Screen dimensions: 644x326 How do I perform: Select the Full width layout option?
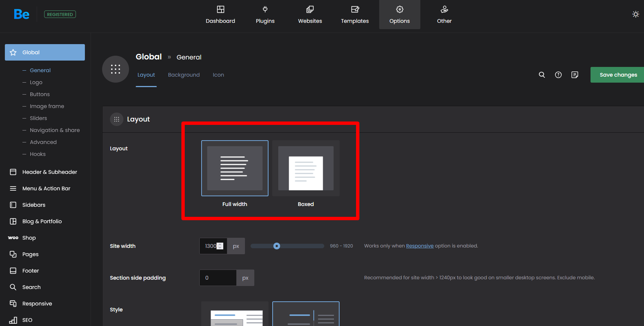(x=235, y=168)
